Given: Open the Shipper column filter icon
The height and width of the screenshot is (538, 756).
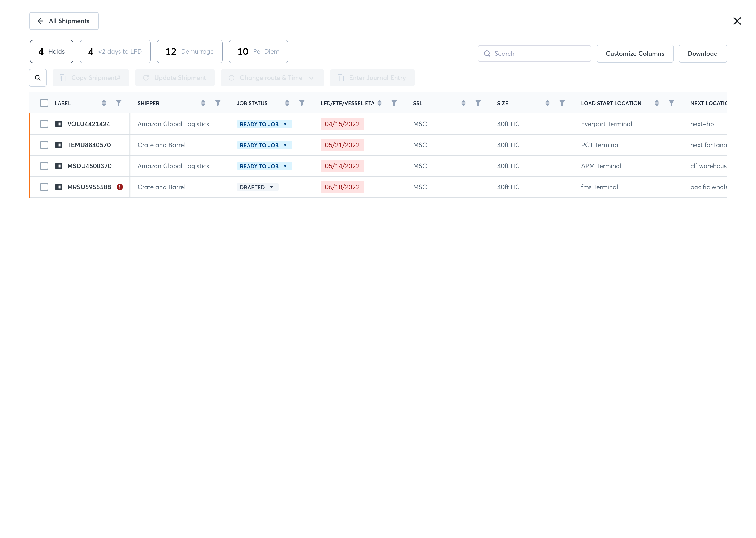Looking at the screenshot, I should click(x=218, y=103).
